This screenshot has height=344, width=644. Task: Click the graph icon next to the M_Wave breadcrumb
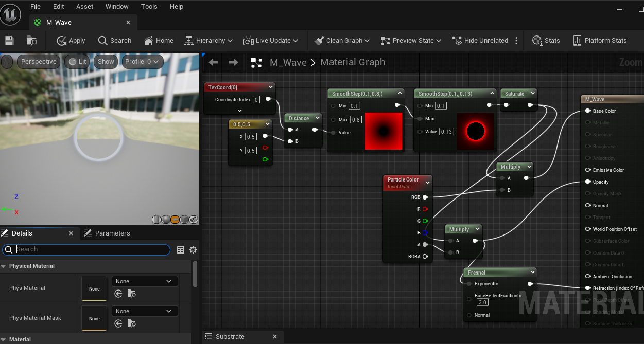pyautogui.click(x=256, y=63)
